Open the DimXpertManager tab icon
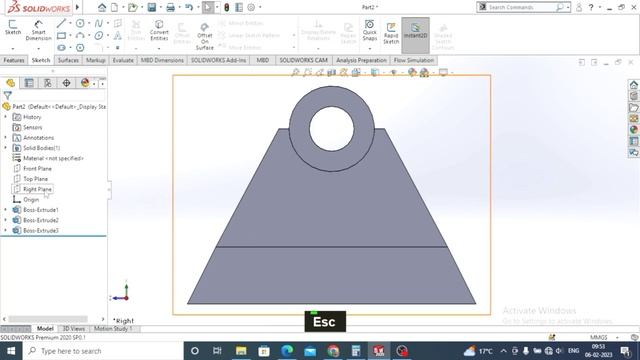The image size is (640, 360). click(66, 83)
